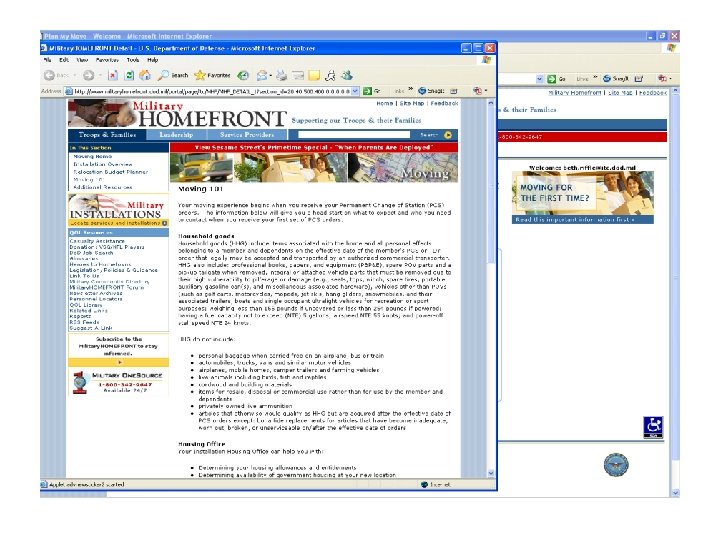Open the Relocation Budget Planner link
Screen dimensions: 720x540
tap(111, 172)
